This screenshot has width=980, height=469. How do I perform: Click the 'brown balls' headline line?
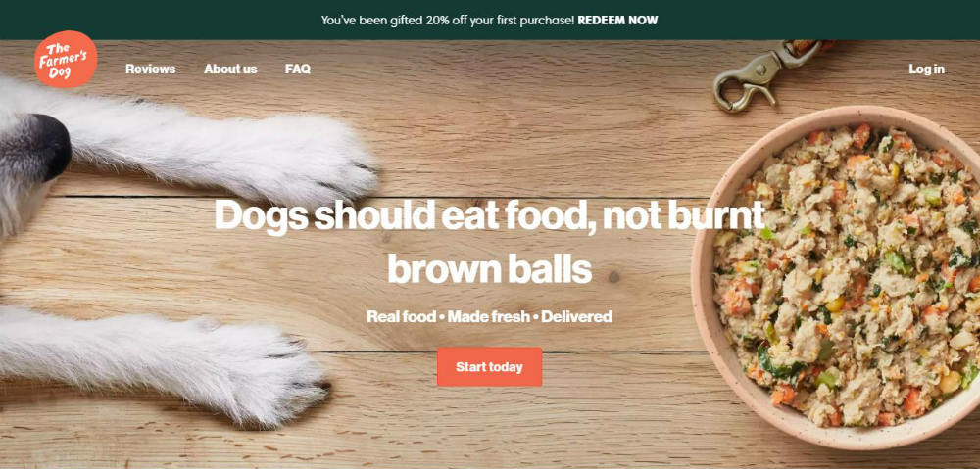489,268
